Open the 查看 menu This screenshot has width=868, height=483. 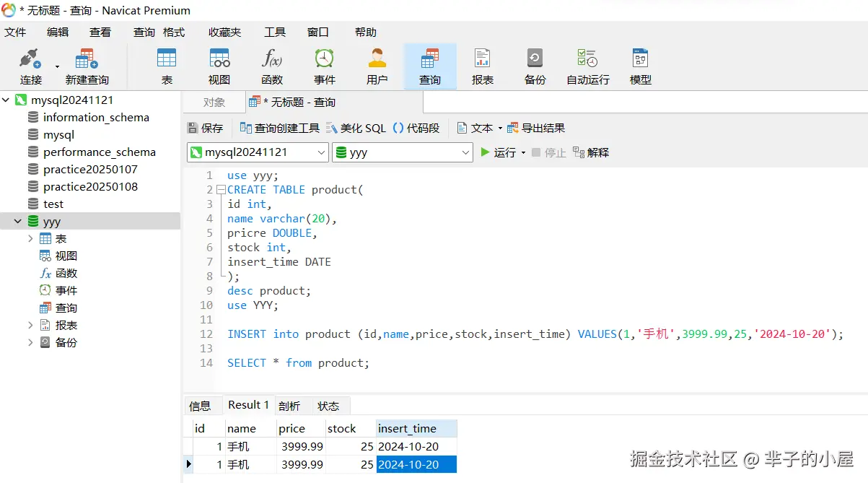pyautogui.click(x=100, y=32)
